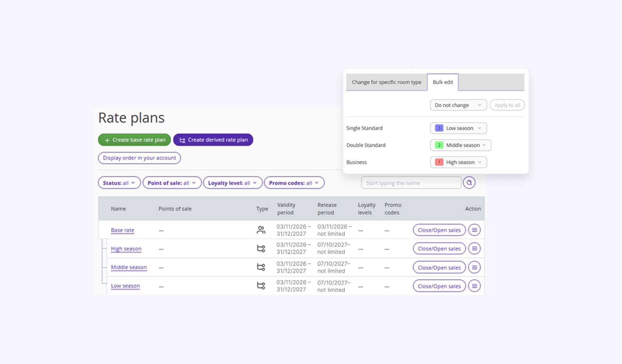
Task: Switch to Change for specific room type tab
Action: point(387,82)
